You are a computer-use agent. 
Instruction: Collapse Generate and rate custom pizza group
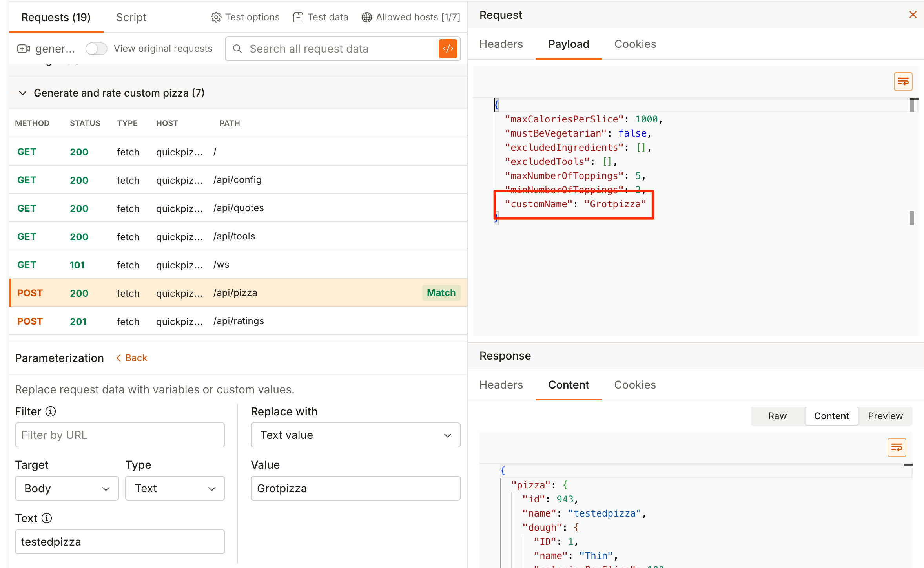pyautogui.click(x=23, y=93)
